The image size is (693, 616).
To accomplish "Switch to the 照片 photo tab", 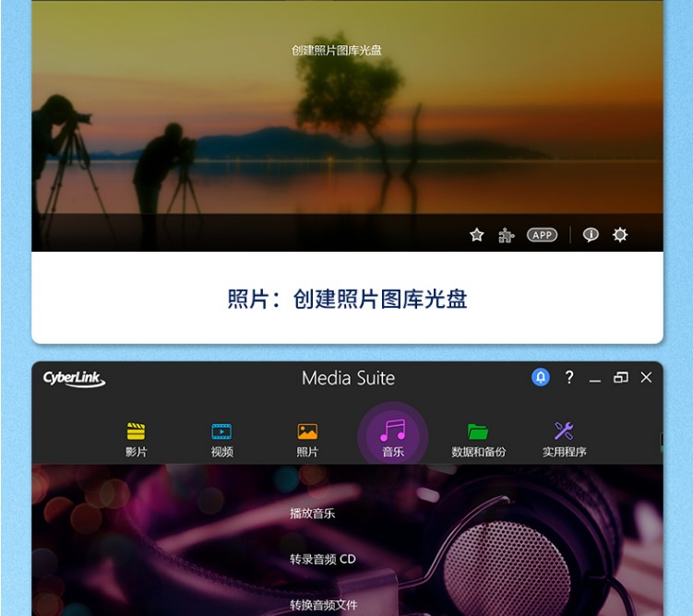I will tap(307, 440).
